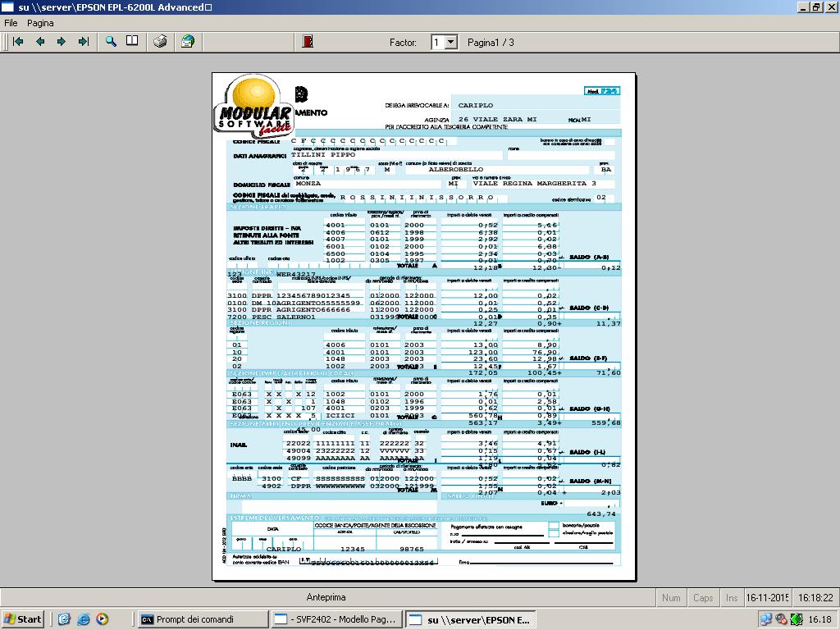Click the Anteprima status bar text
Viewport: 840px width, 630px height.
[326, 597]
